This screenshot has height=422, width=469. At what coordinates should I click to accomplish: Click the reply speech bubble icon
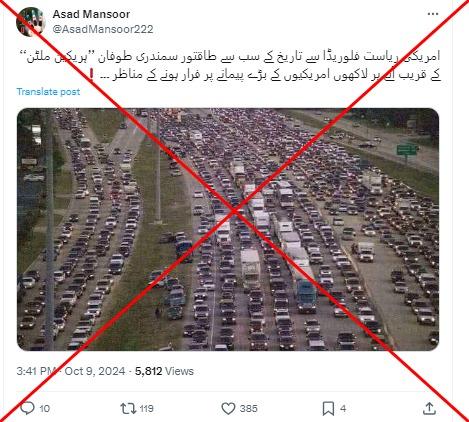(27, 408)
